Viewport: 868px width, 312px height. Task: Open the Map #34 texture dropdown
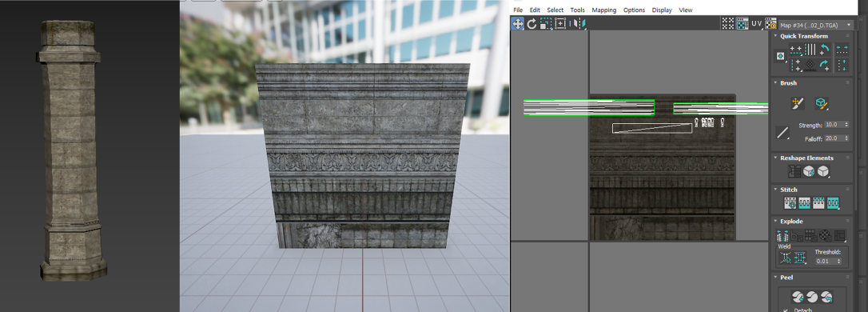tap(816, 25)
